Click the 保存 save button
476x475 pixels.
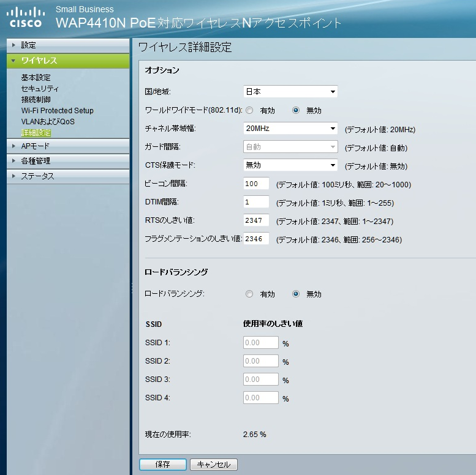[x=163, y=465]
